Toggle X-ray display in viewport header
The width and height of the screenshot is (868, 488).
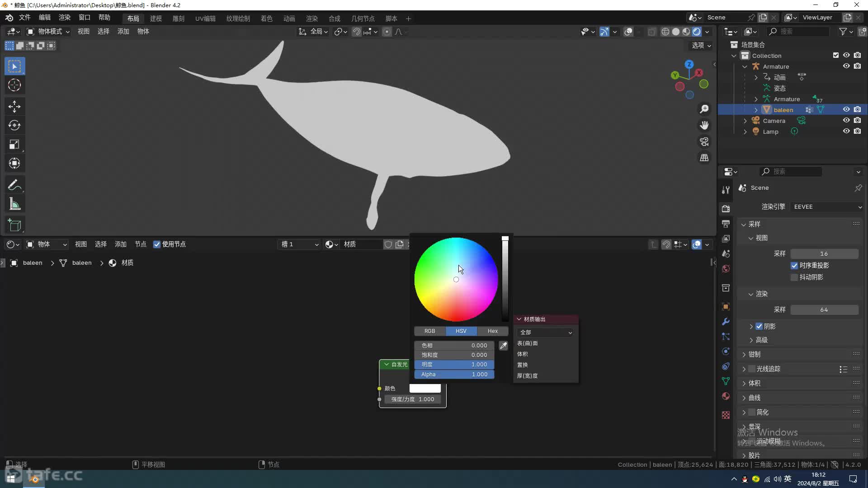(652, 32)
